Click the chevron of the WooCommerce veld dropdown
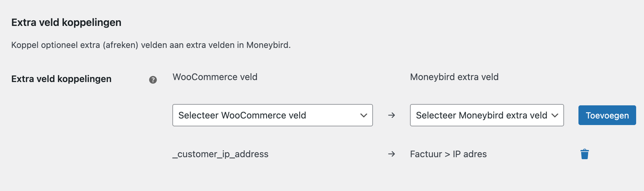 click(363, 115)
